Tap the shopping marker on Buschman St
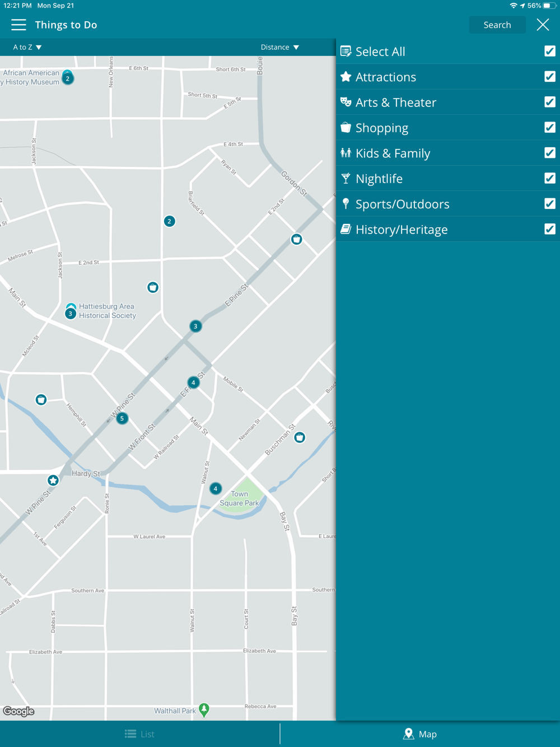 tap(300, 437)
